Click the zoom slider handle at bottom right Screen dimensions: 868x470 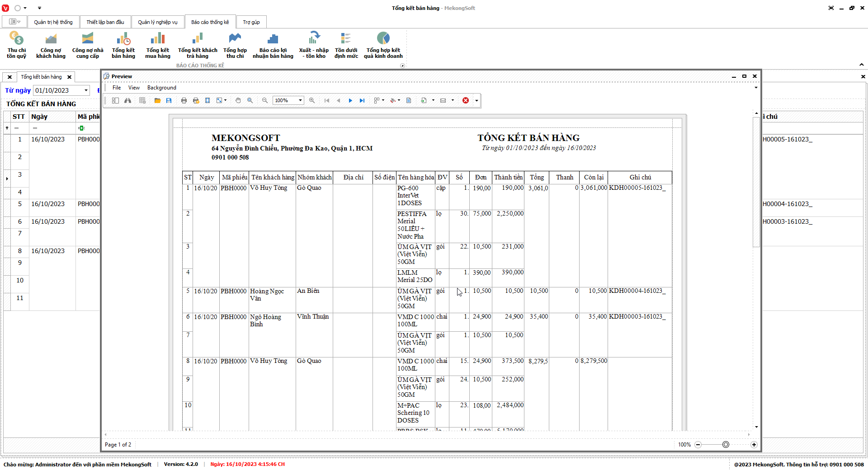click(726, 445)
